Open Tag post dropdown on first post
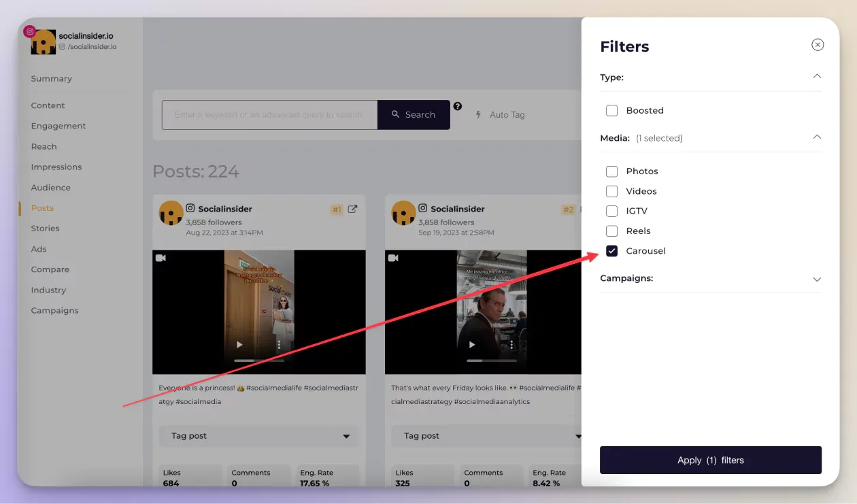857x504 pixels. [x=258, y=436]
